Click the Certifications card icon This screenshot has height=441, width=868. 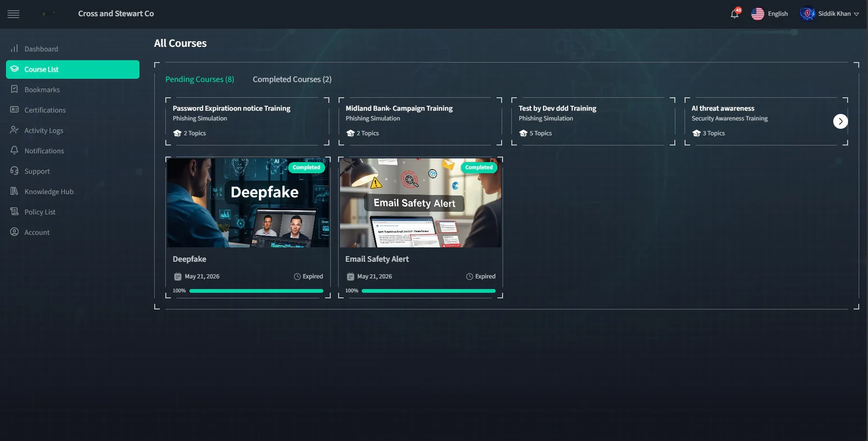(x=14, y=110)
